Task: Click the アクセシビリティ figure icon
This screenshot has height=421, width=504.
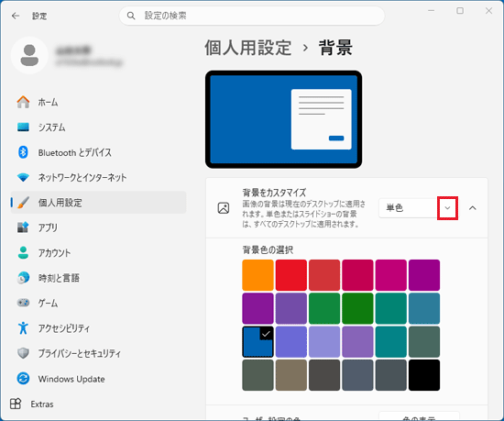Action: (23, 328)
